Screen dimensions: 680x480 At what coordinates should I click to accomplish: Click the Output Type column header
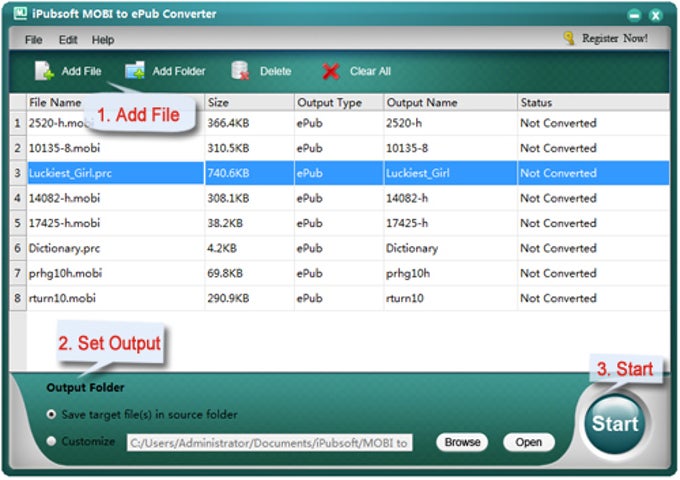point(339,102)
